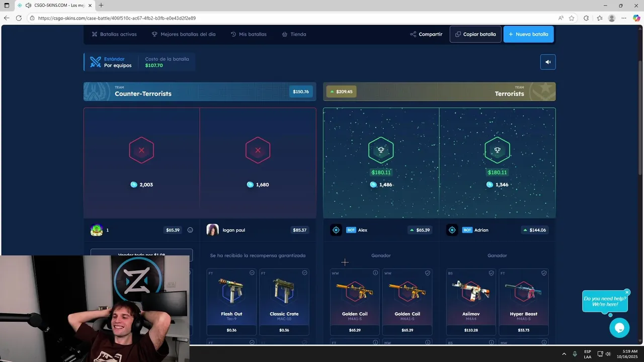
Task: Click the Alex trophy hexagon icon
Action: tap(381, 150)
